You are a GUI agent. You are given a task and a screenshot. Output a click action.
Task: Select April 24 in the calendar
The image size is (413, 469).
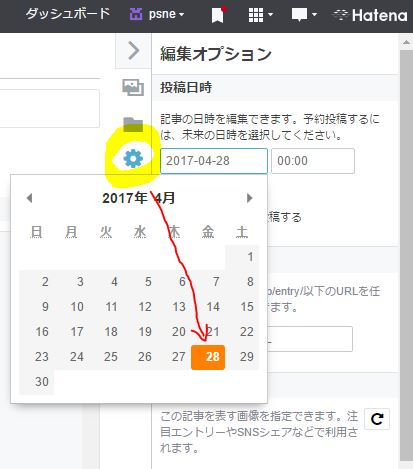point(72,357)
